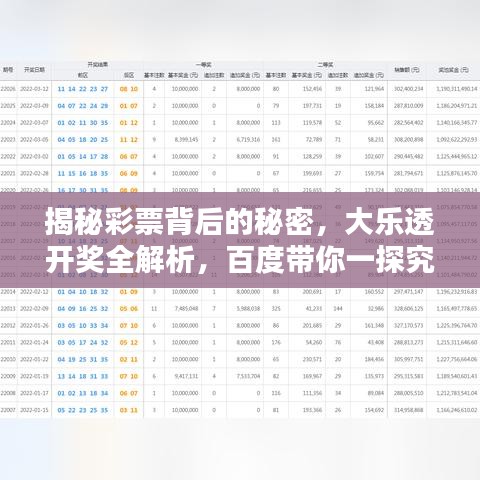The width and height of the screenshot is (480, 480).
Task: Select the 一等奖 header group
Action: 203,64
